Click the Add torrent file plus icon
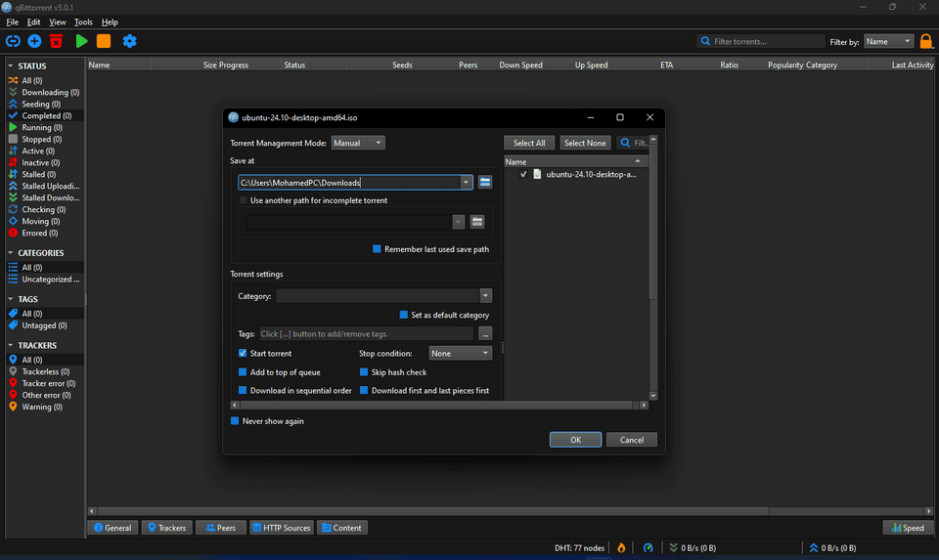This screenshot has height=560, width=939. tap(35, 41)
